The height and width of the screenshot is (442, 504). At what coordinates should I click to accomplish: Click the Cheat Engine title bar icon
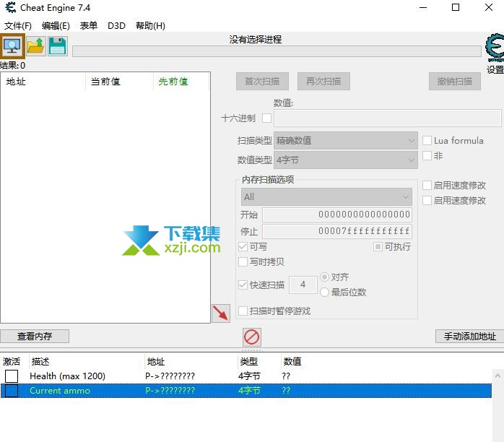click(x=11, y=7)
